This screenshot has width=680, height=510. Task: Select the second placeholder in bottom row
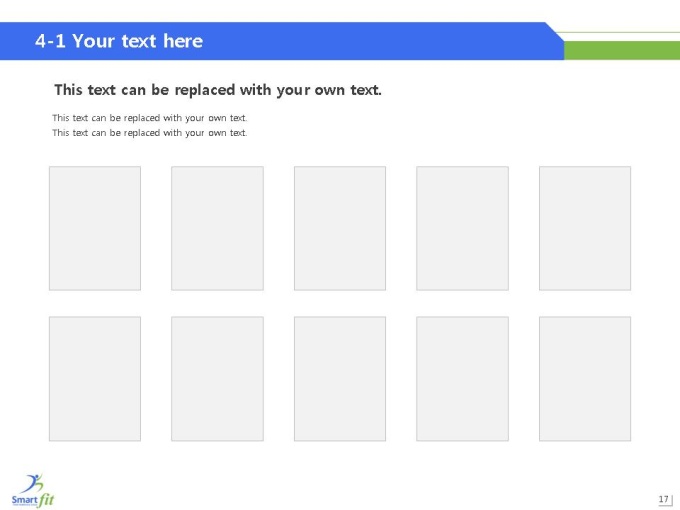tap(217, 379)
